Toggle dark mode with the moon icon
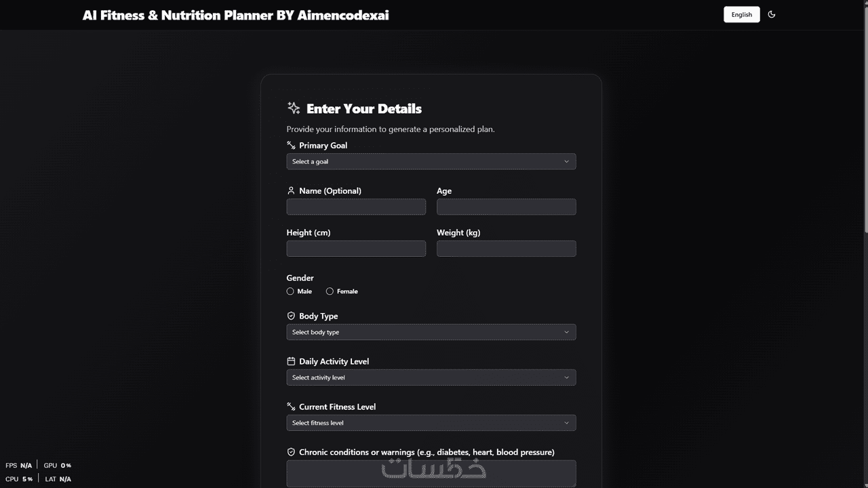This screenshot has height=488, width=868. click(772, 14)
